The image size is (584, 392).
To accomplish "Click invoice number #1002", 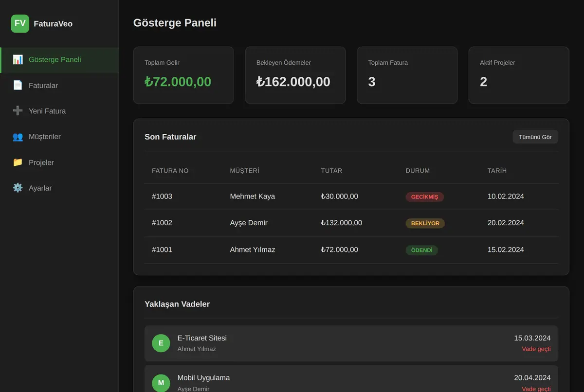I will (x=162, y=223).
